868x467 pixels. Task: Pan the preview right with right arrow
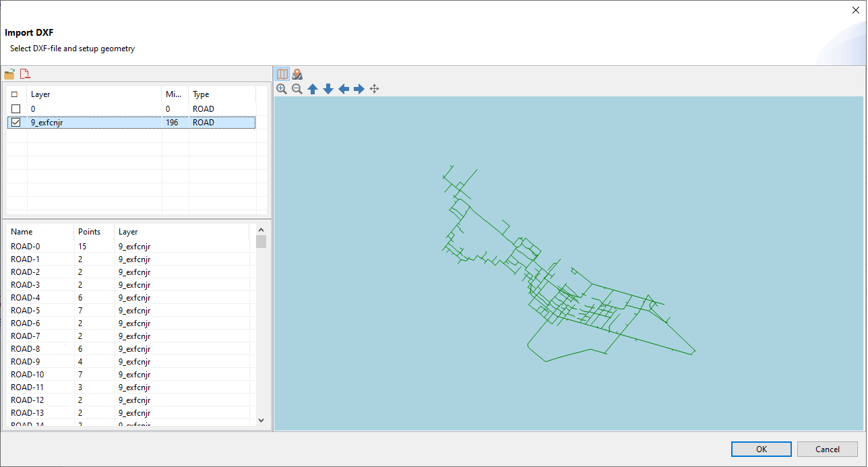click(x=359, y=89)
